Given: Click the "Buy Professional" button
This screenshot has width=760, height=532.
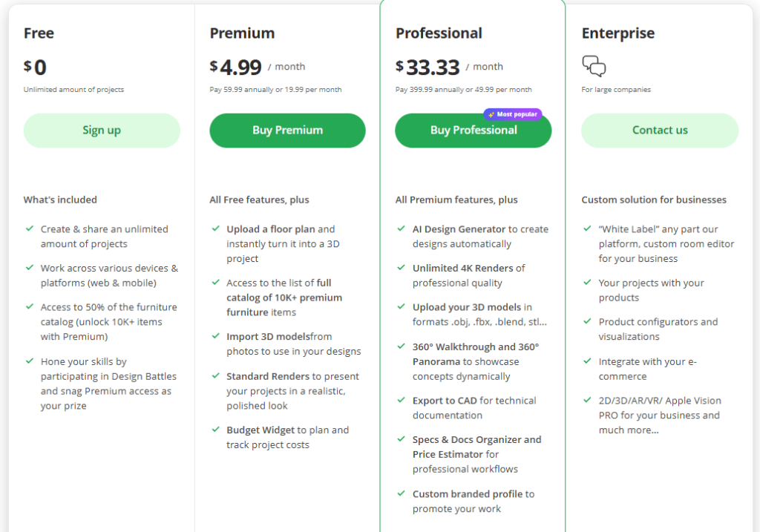Looking at the screenshot, I should tap(473, 130).
